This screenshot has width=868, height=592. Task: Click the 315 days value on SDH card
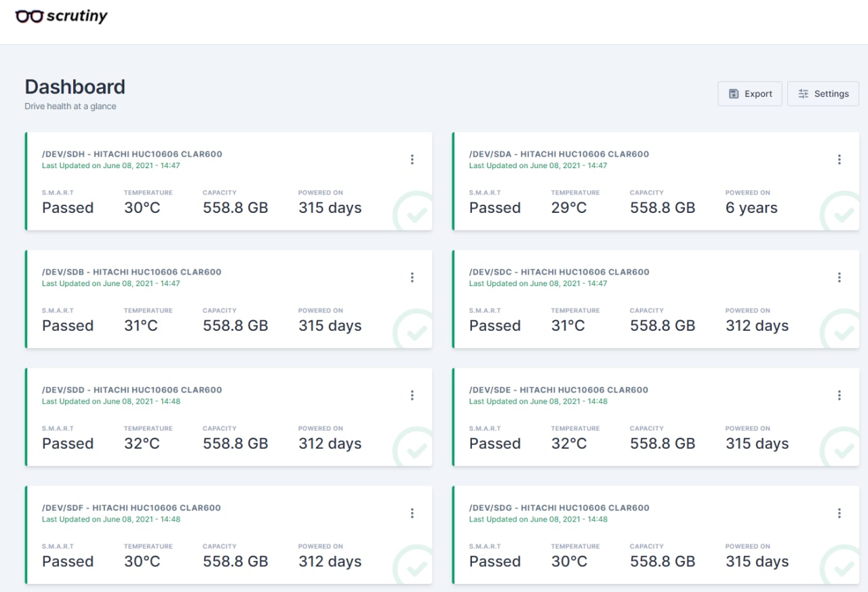[x=330, y=208]
